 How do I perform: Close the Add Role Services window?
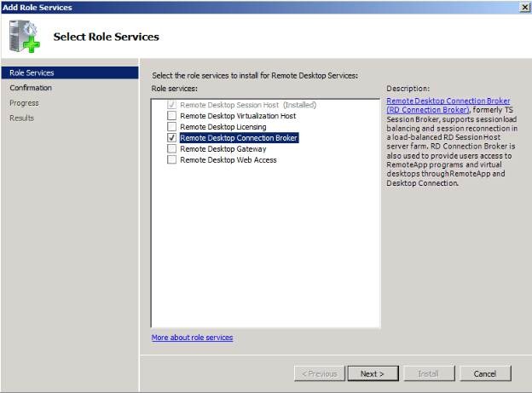pos(523,7)
